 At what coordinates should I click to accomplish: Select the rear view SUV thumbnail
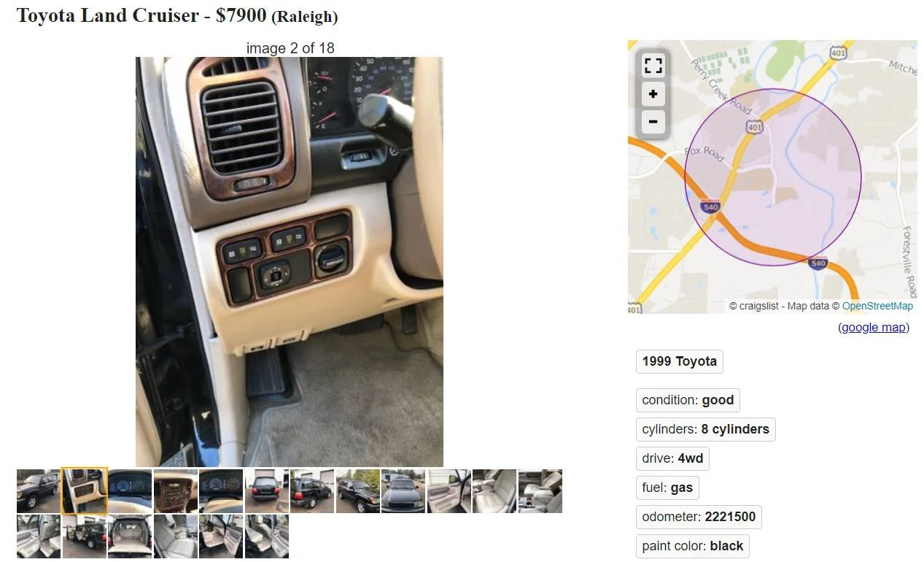(x=267, y=490)
